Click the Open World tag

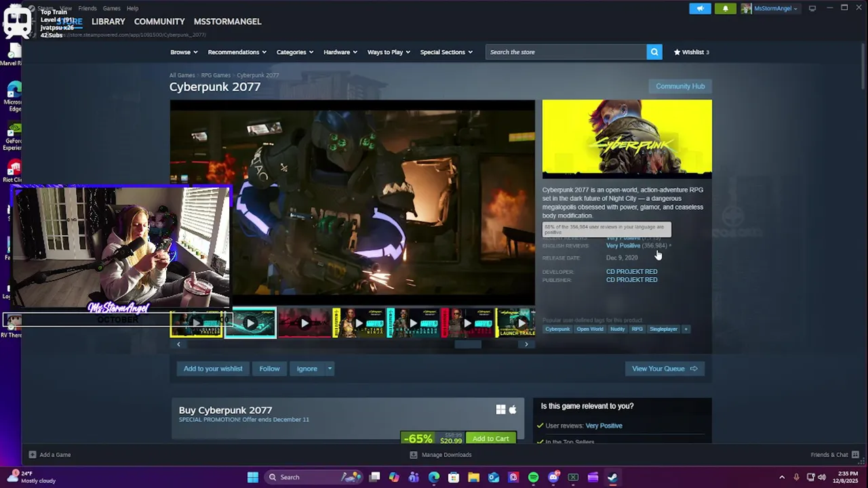[x=590, y=329]
